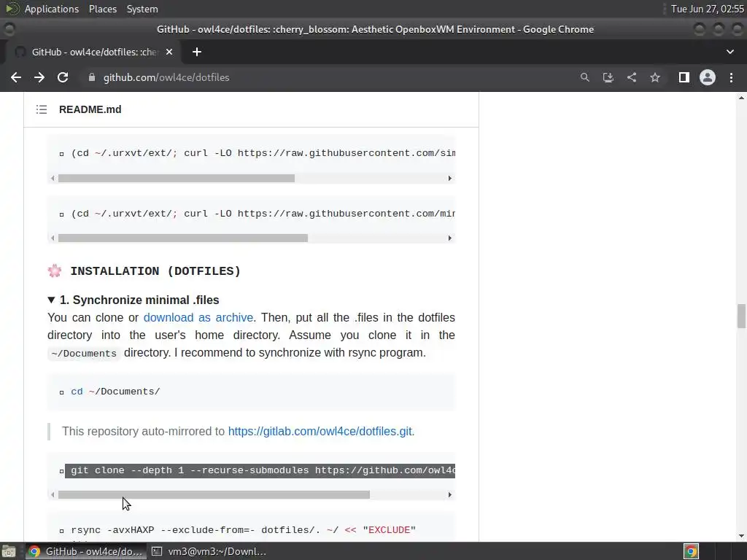The height and width of the screenshot is (560, 747).
Task: Click 'INSTALLATION (DOTFILES)' heading
Action: 155,271
